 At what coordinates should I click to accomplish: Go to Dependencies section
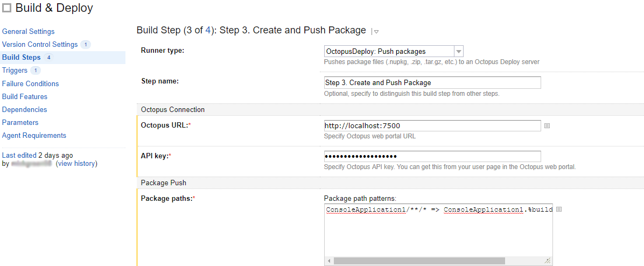(25, 110)
